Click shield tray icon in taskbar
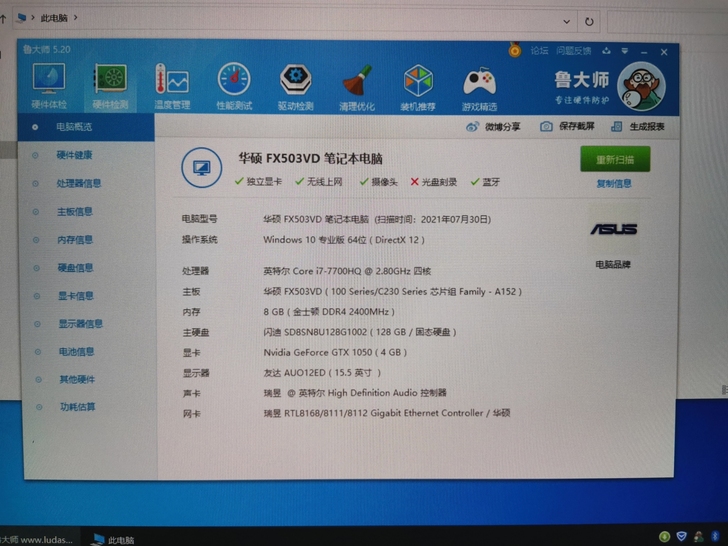Viewport: 728px width, 546px height. pos(682,537)
